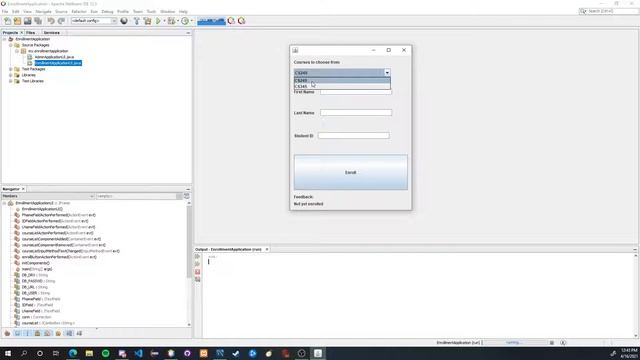Toggle Show Inner Classes in Navigator

[x=48, y=333]
